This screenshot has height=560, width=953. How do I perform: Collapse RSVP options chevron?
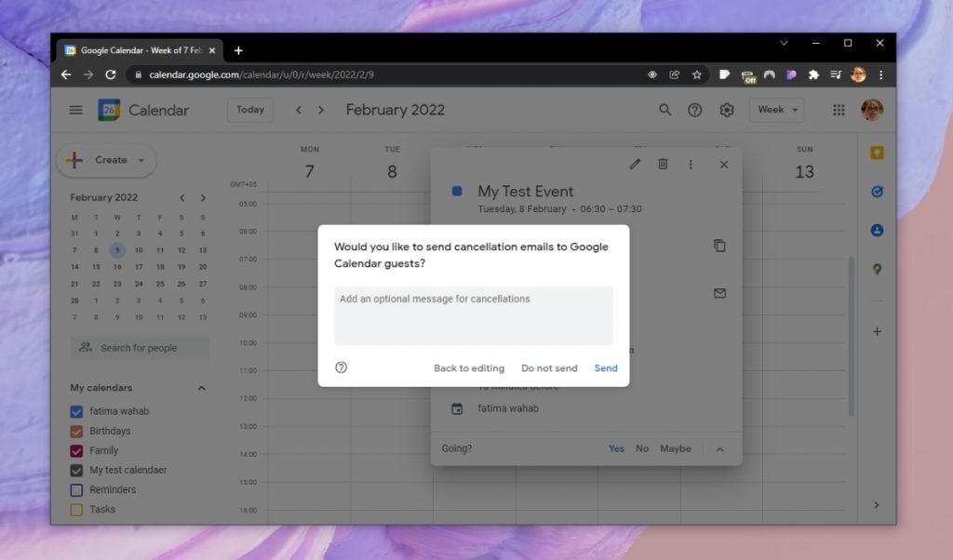719,449
